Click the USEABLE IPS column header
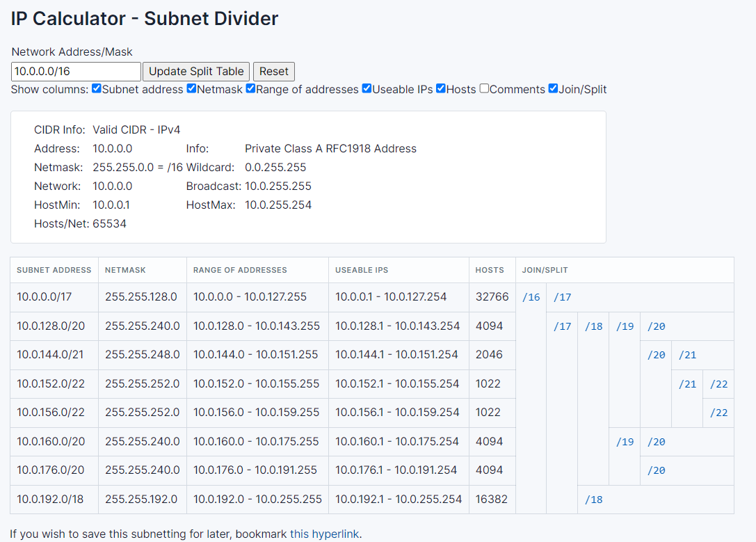756x542 pixels. pos(399,270)
